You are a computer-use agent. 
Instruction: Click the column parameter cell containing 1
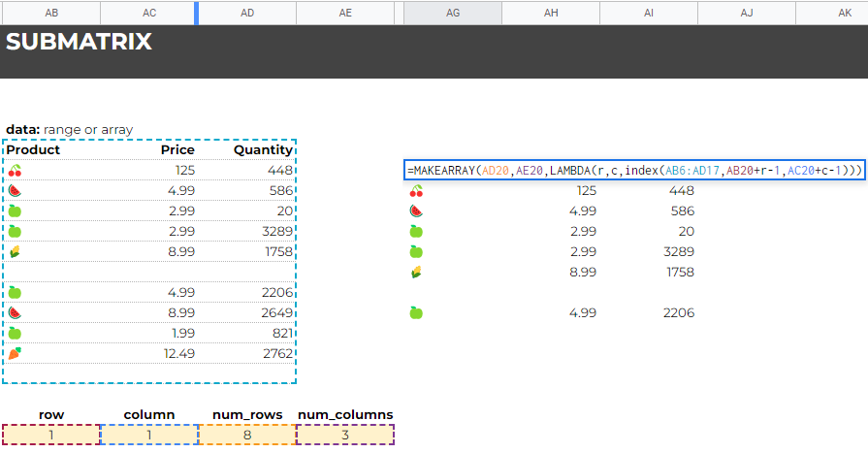point(149,435)
